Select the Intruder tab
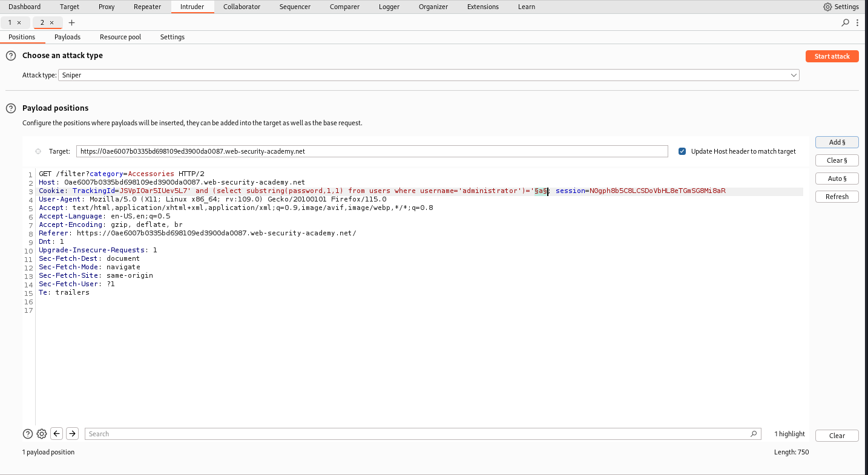This screenshot has height=475, width=868. pos(192,7)
